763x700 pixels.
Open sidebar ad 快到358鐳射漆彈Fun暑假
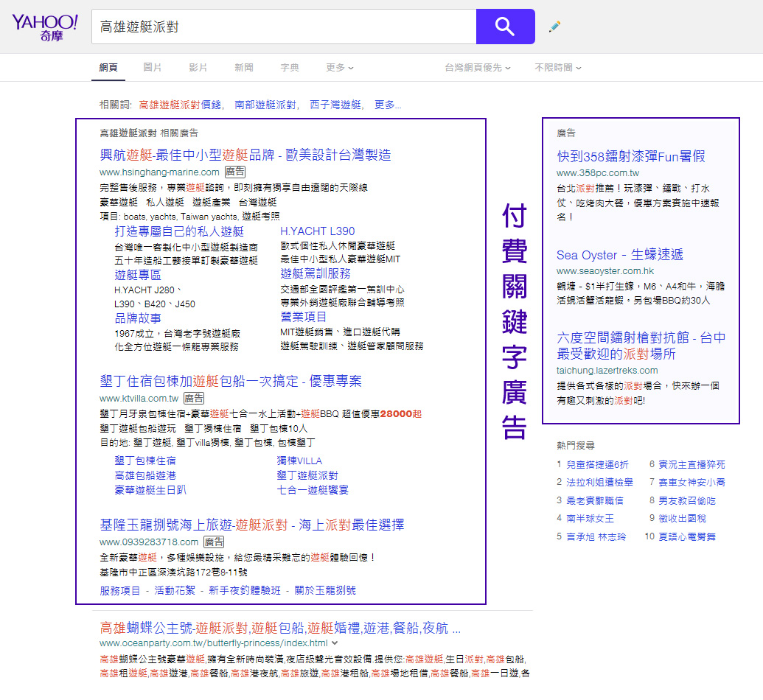click(x=631, y=157)
